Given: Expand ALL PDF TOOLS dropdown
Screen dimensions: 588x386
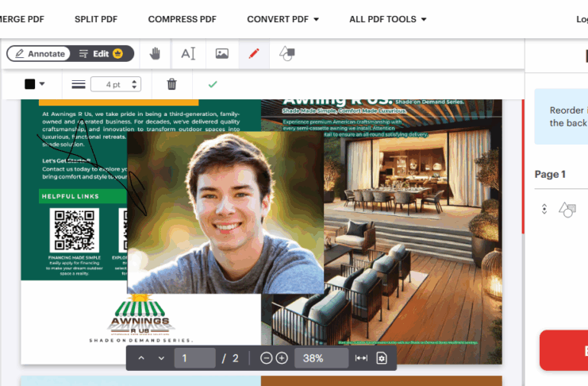Looking at the screenshot, I should point(387,19).
